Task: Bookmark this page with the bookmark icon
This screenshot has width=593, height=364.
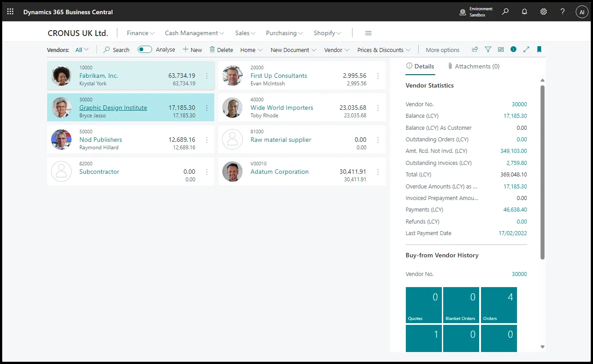Action: pos(539,49)
